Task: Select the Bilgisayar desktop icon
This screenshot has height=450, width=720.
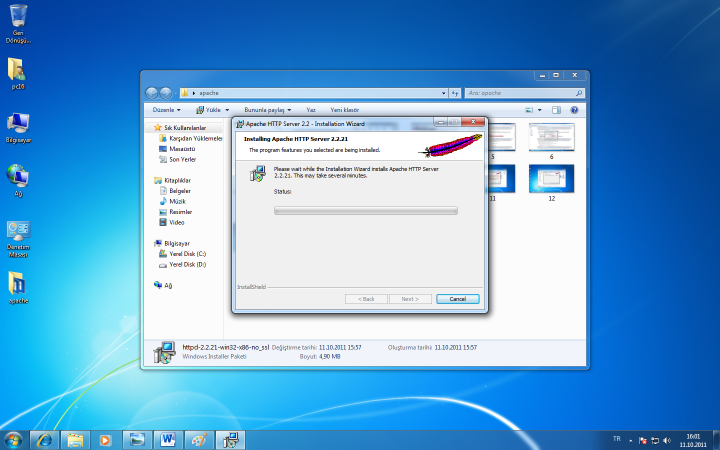Action: pyautogui.click(x=17, y=124)
